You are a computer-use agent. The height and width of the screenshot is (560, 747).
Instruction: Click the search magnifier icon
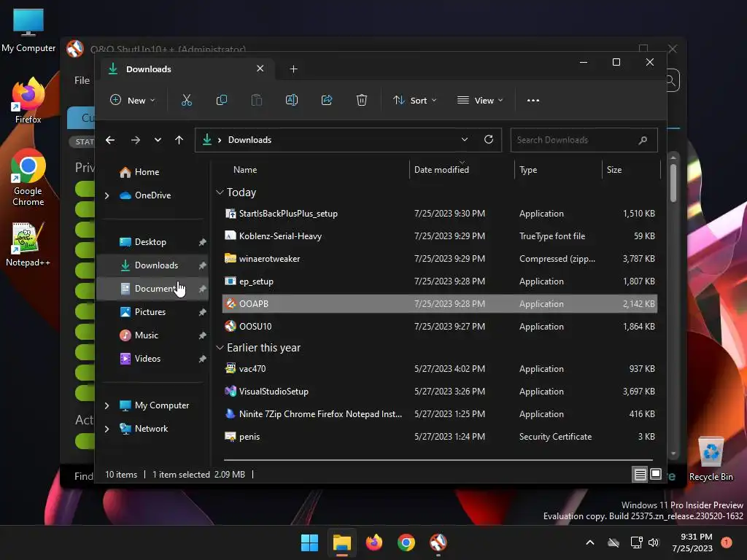(643, 140)
